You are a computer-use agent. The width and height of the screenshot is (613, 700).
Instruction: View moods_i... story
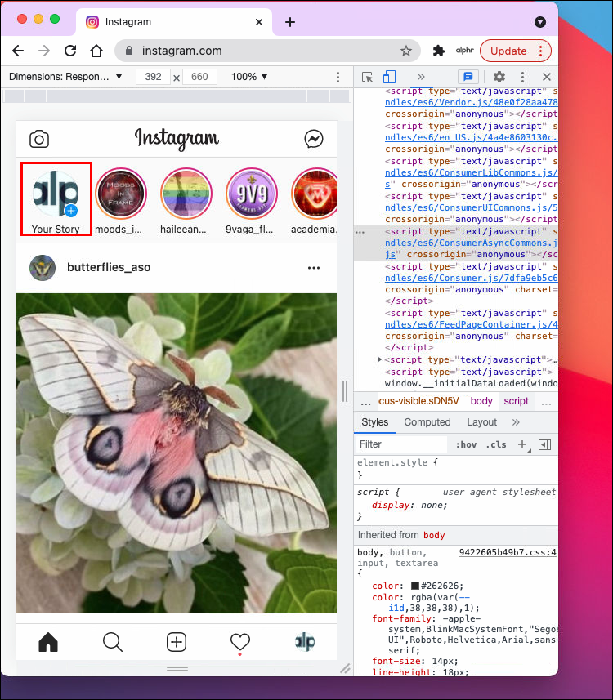(121, 194)
